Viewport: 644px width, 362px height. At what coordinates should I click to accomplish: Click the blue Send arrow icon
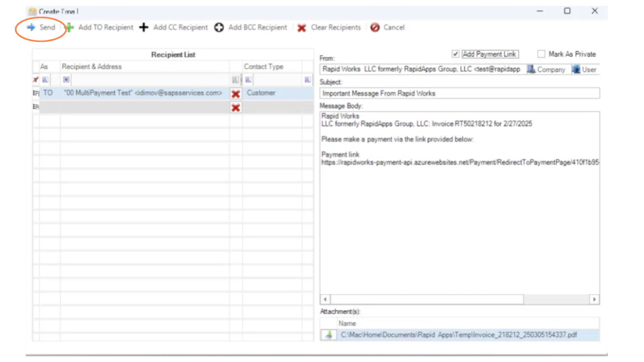[x=31, y=27]
